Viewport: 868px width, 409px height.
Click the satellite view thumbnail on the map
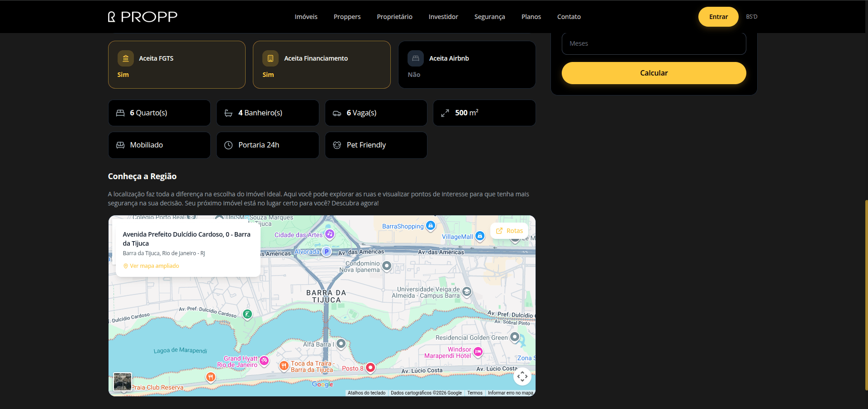(123, 382)
